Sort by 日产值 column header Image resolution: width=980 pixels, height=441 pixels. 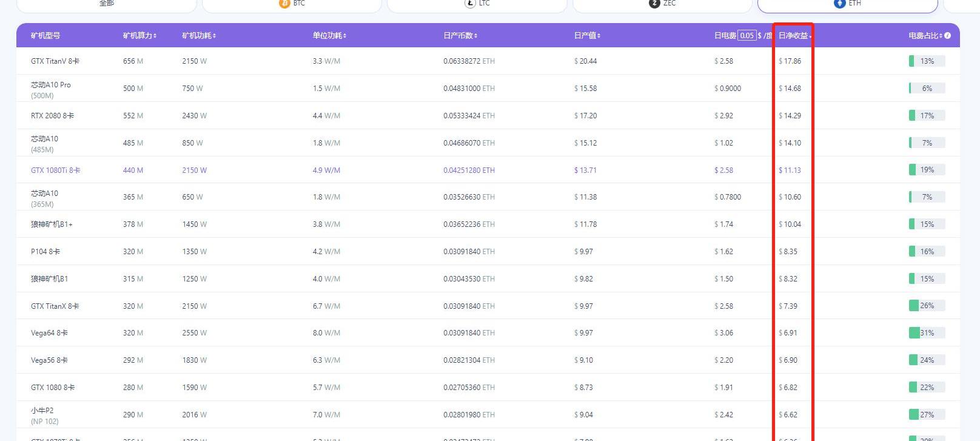click(586, 36)
